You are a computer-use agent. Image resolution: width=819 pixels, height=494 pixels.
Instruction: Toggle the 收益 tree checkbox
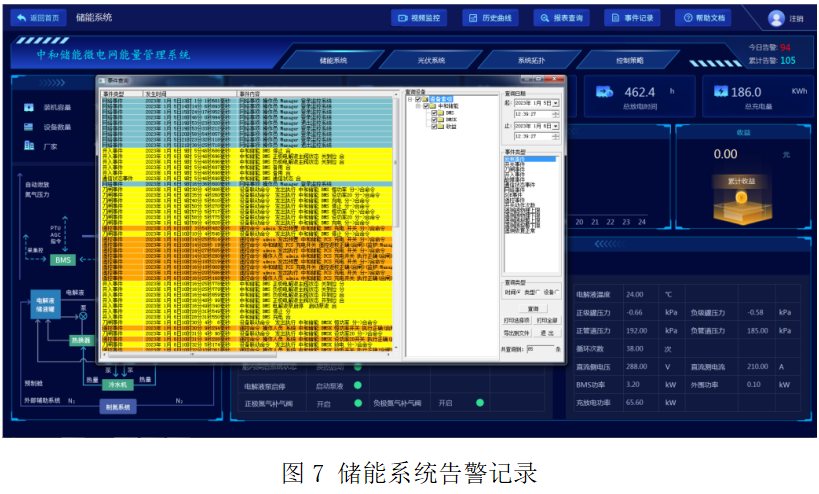434,126
